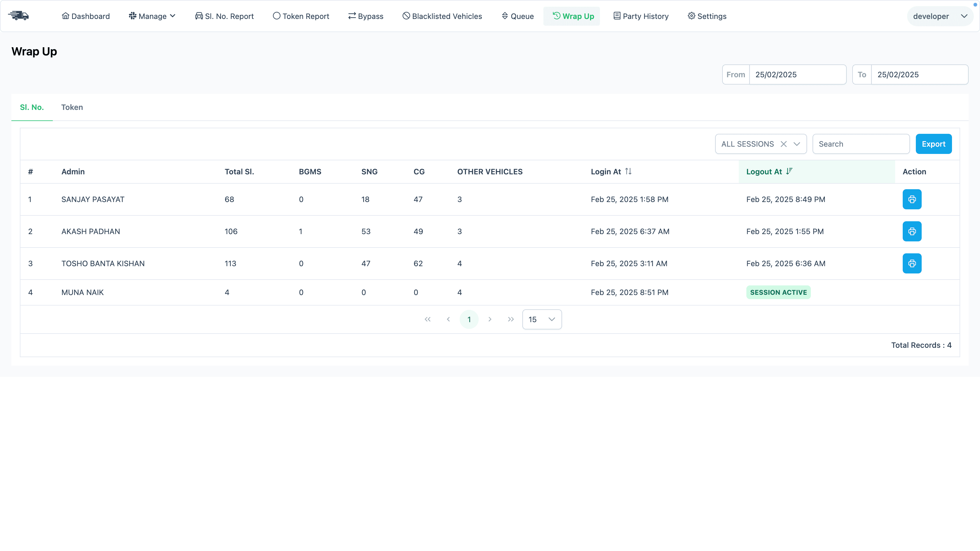
Task: Print the SANJAY PASAYAT wrap up record
Action: click(912, 199)
